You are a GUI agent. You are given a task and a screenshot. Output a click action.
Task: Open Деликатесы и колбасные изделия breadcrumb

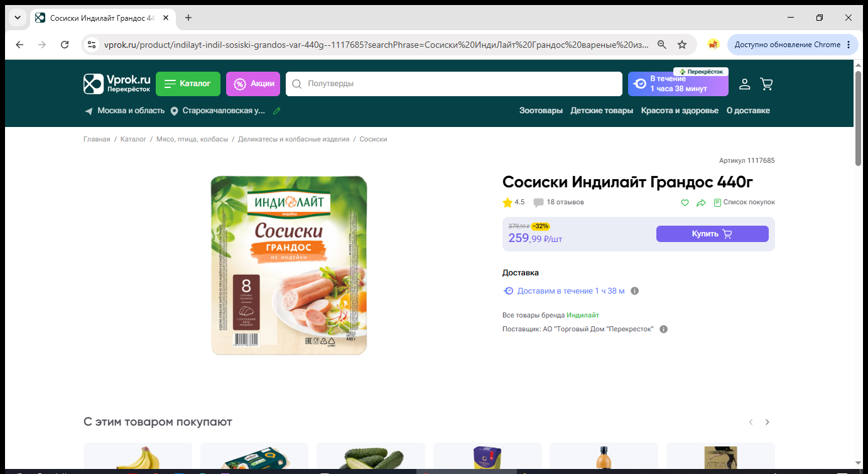point(293,139)
